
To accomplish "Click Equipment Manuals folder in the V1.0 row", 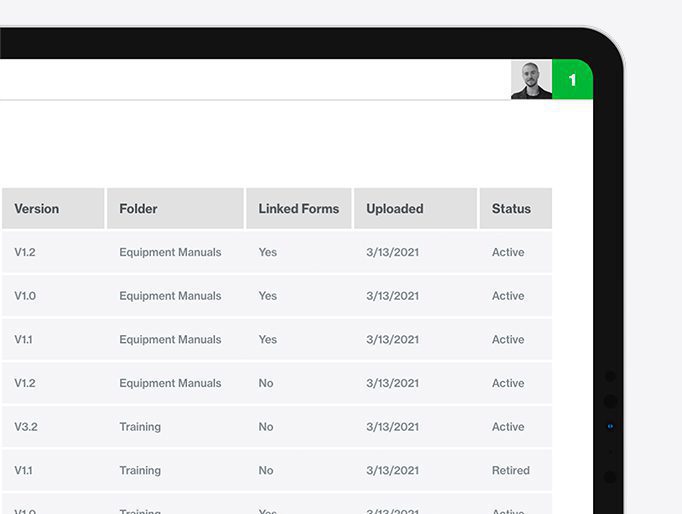I will (x=170, y=296).
